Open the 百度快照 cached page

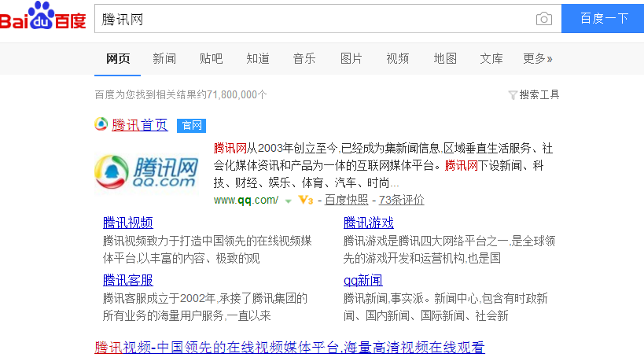click(x=346, y=200)
